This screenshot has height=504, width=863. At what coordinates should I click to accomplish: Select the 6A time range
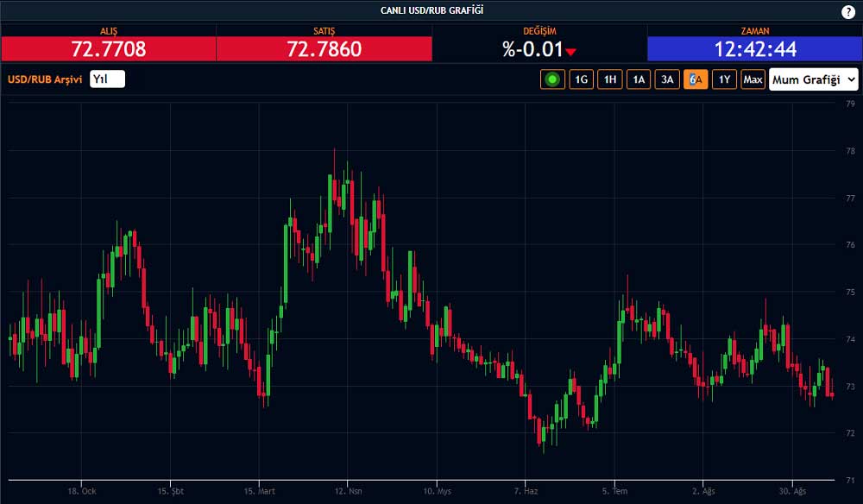696,79
